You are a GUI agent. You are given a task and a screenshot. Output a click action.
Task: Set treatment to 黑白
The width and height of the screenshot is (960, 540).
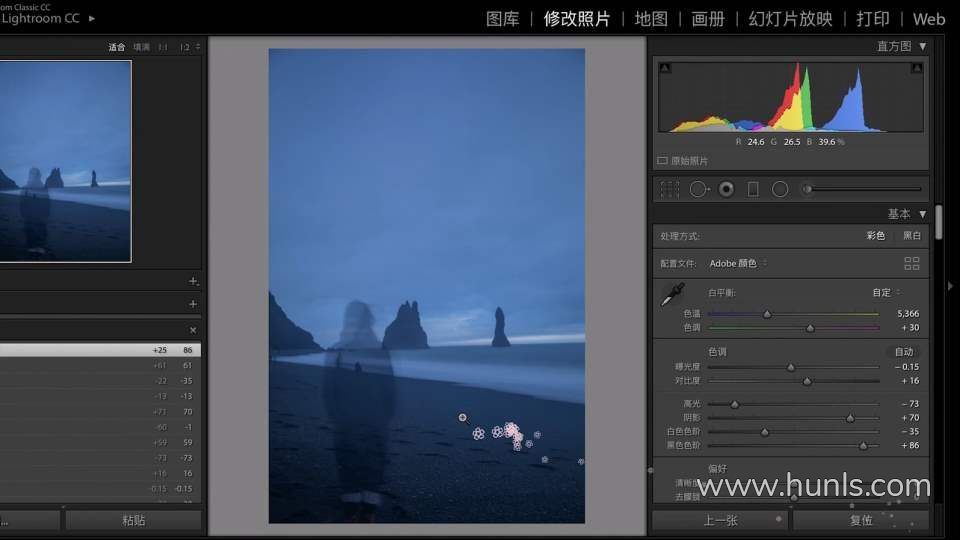click(912, 236)
